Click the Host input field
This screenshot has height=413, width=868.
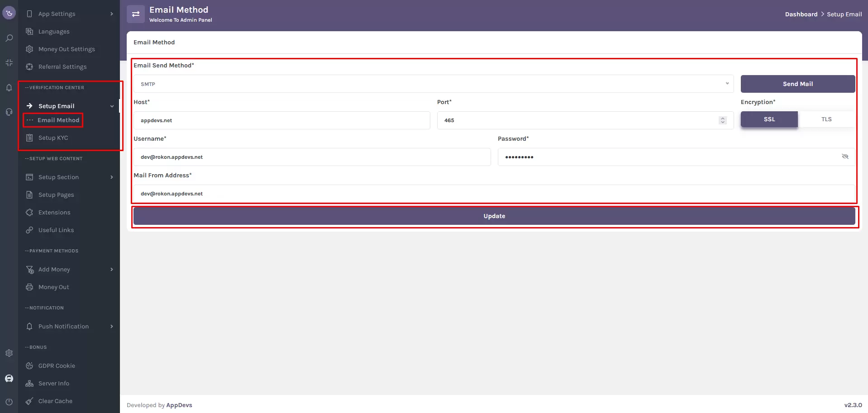click(281, 120)
